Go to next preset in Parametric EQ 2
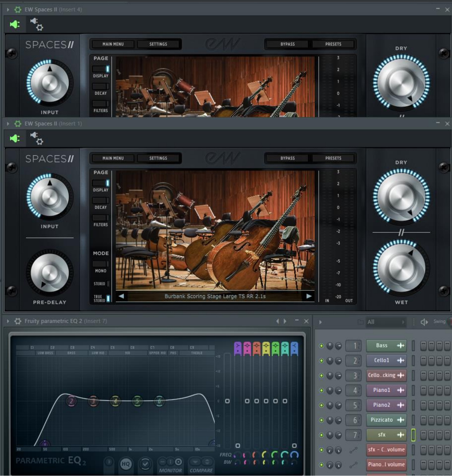Screen dimensions: 452x476 (x=285, y=321)
